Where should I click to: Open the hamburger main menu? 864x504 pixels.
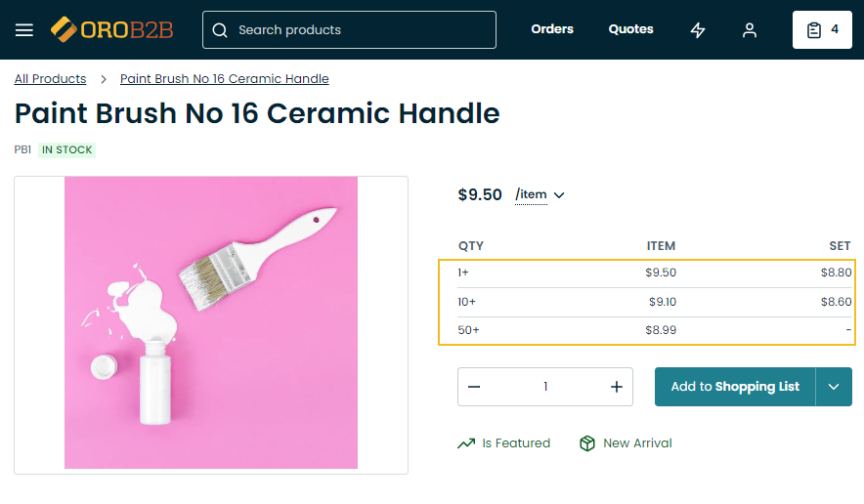pos(24,30)
